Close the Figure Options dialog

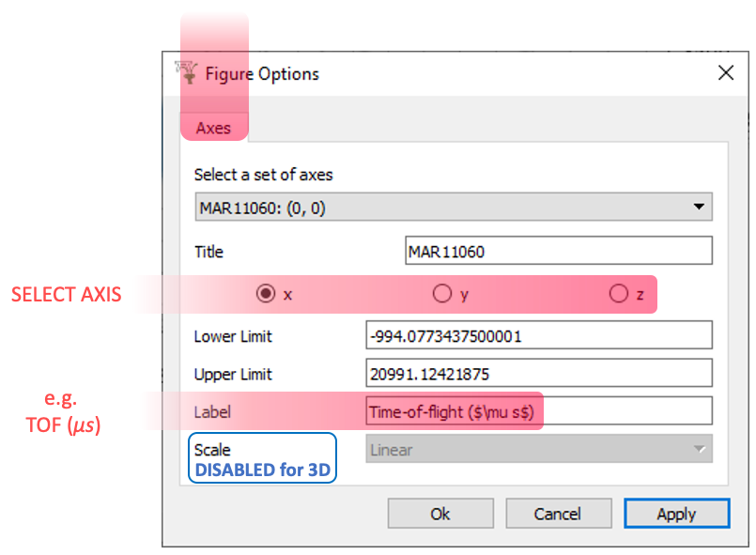(726, 72)
